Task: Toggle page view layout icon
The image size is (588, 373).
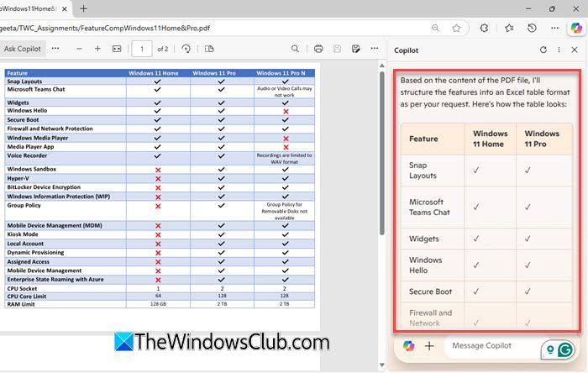Action: pyautogui.click(x=209, y=49)
